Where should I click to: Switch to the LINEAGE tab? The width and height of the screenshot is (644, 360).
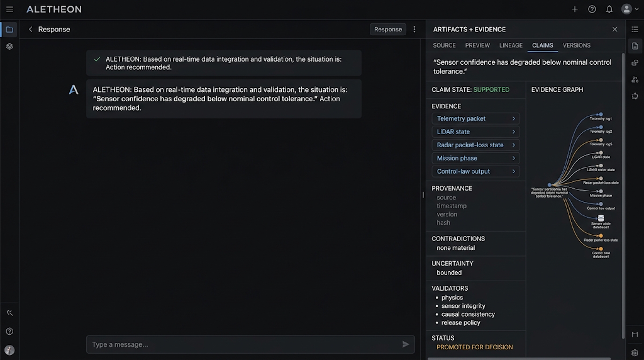pyautogui.click(x=511, y=45)
